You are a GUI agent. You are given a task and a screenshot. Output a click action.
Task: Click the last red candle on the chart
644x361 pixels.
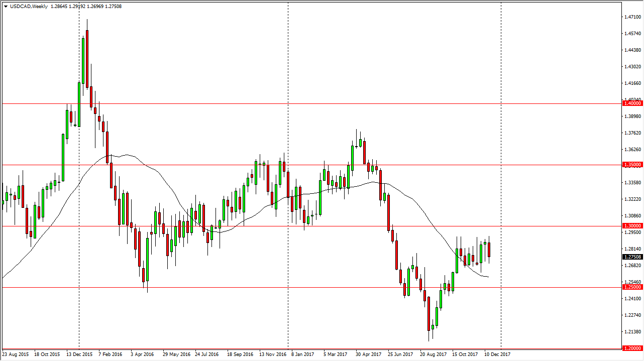point(489,250)
